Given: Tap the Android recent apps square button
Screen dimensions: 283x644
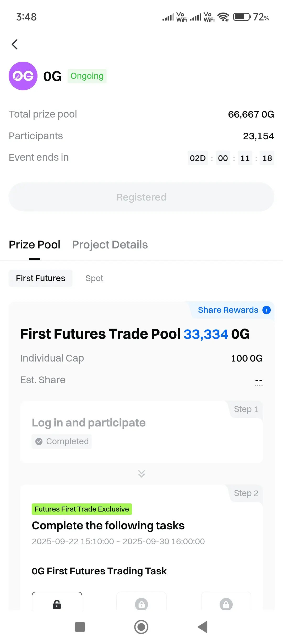Looking at the screenshot, I should pyautogui.click(x=80, y=627).
